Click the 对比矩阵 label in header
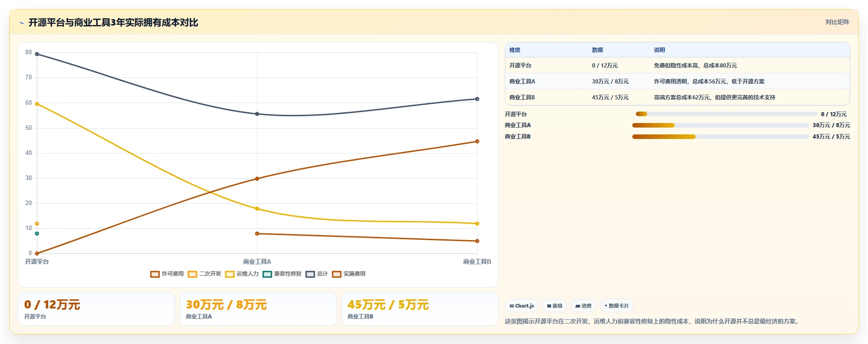Image resolution: width=868 pixels, height=344 pixels. click(x=837, y=22)
